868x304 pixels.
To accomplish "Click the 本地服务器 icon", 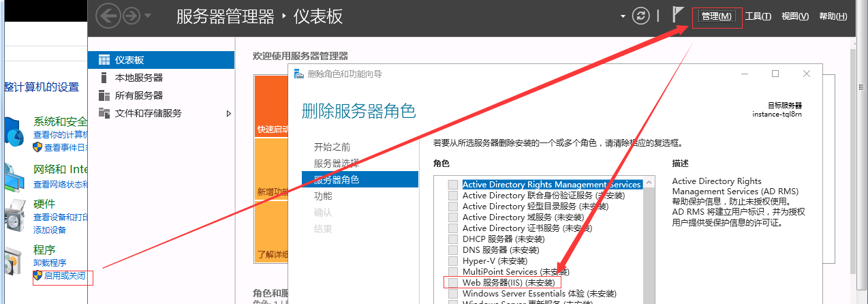I will tap(104, 78).
